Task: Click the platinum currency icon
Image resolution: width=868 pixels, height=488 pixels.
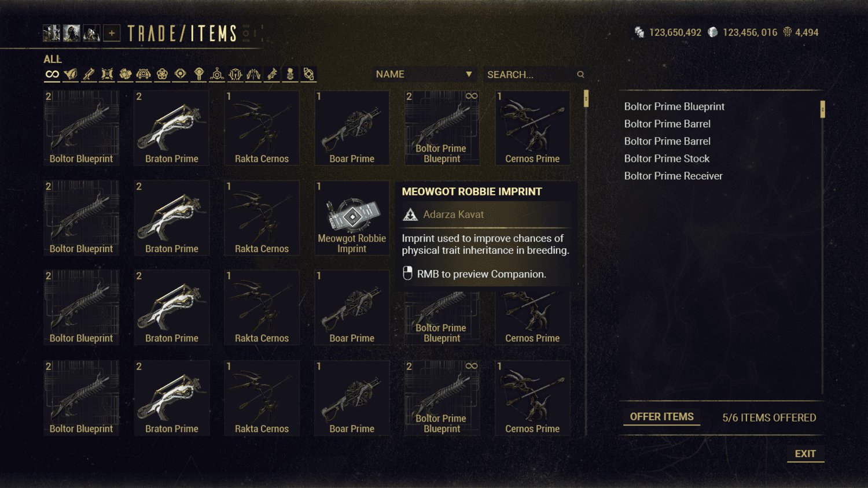Action: pos(713,32)
